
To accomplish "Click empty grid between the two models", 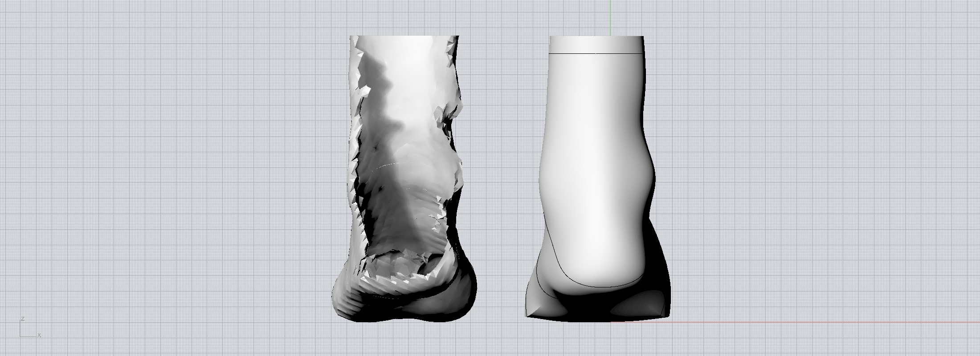I will point(499,178).
